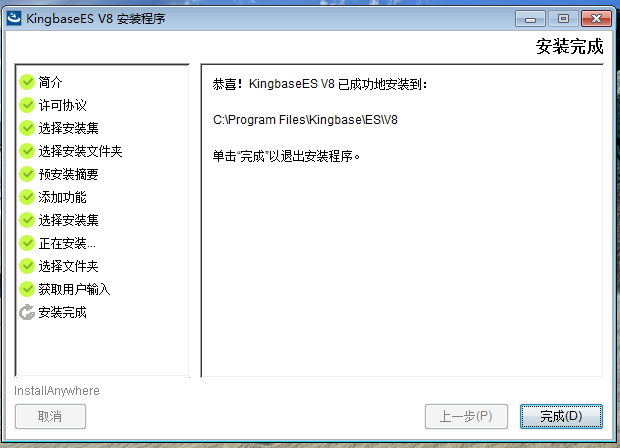Select the 安装完成 step label in sidebar
The image size is (620, 448).
coord(62,312)
